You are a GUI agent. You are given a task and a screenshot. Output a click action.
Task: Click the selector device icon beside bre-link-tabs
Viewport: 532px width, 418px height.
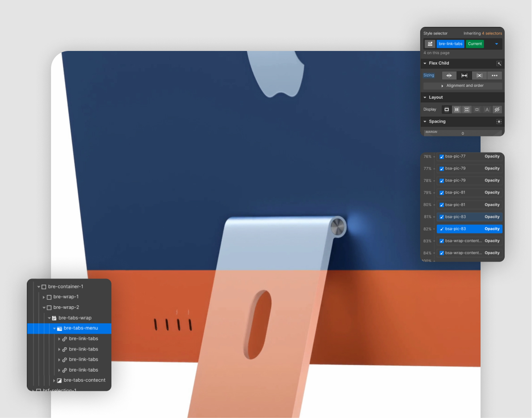click(x=430, y=44)
